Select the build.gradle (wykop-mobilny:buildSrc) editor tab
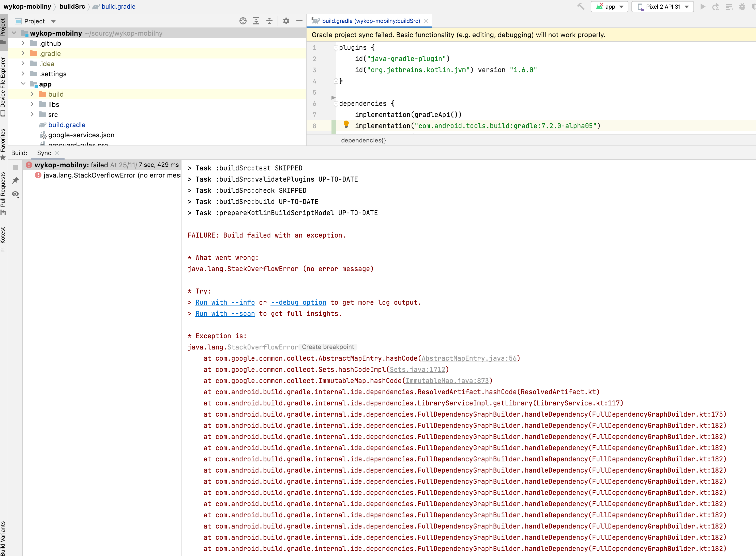This screenshot has height=556, width=756. pyautogui.click(x=371, y=21)
